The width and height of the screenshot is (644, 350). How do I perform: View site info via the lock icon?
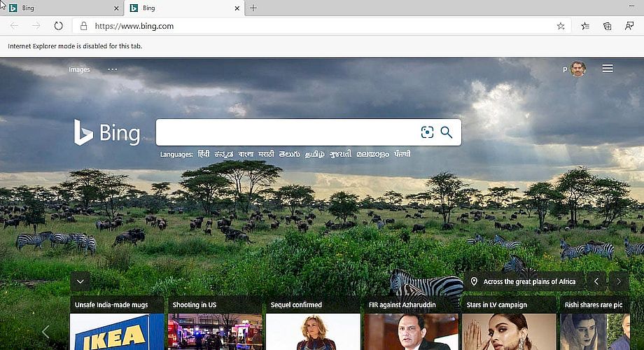tap(83, 26)
